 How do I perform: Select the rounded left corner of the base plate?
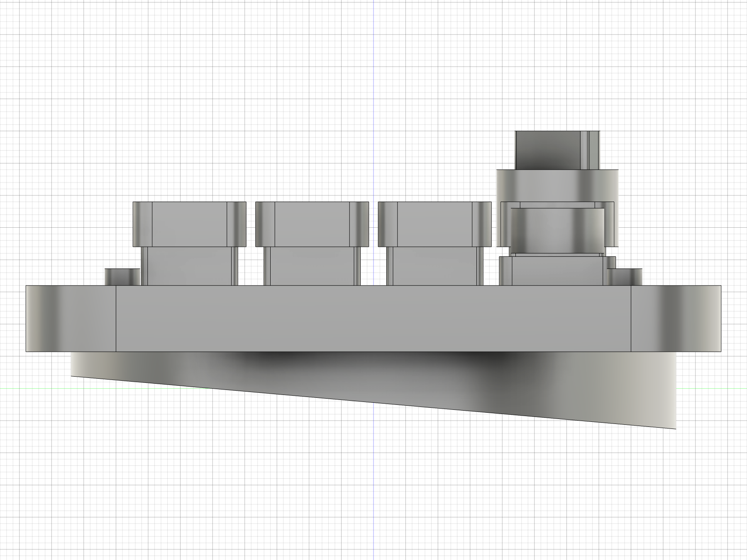71,319
